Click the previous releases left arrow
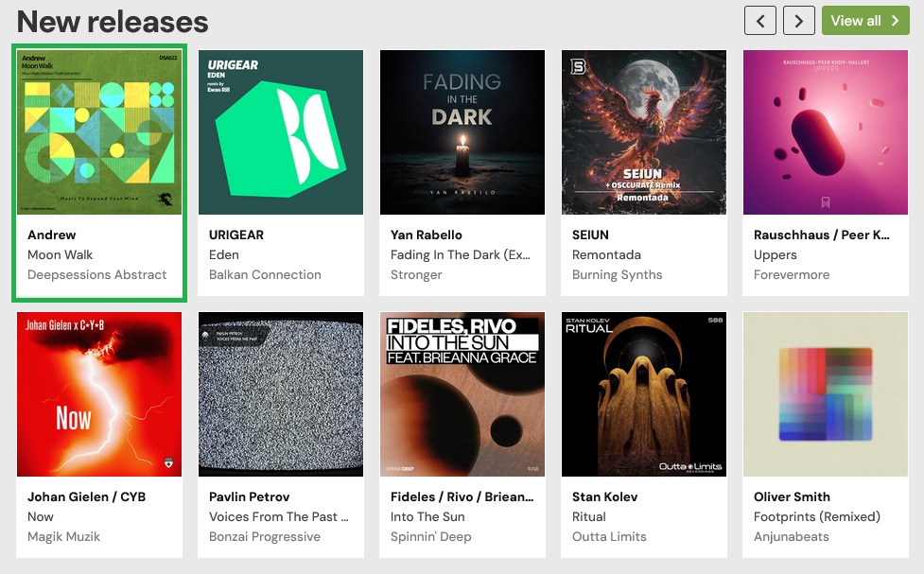924x574 pixels. (759, 20)
